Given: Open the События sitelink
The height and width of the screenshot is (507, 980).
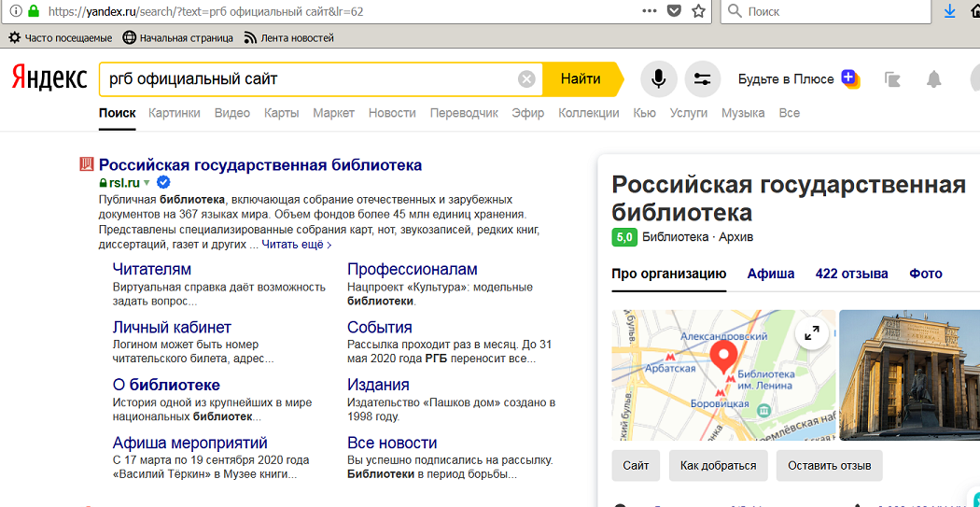Looking at the screenshot, I should pyautogui.click(x=379, y=327).
